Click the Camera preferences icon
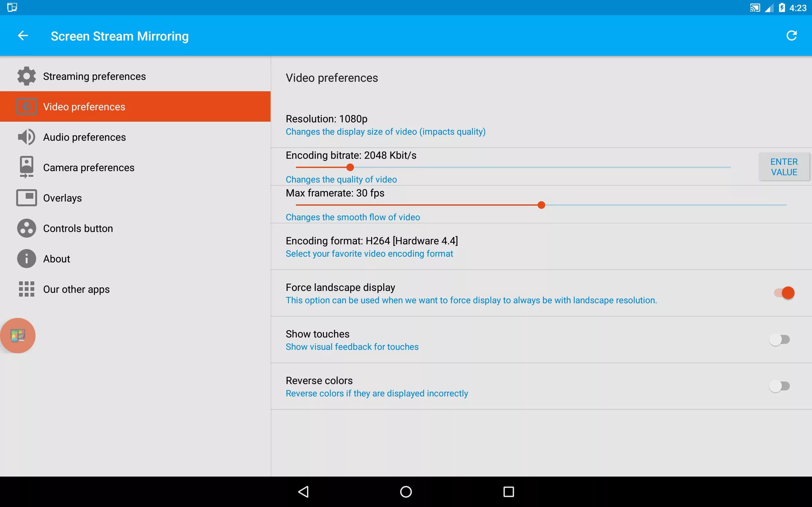The height and width of the screenshot is (507, 812). coord(27,167)
